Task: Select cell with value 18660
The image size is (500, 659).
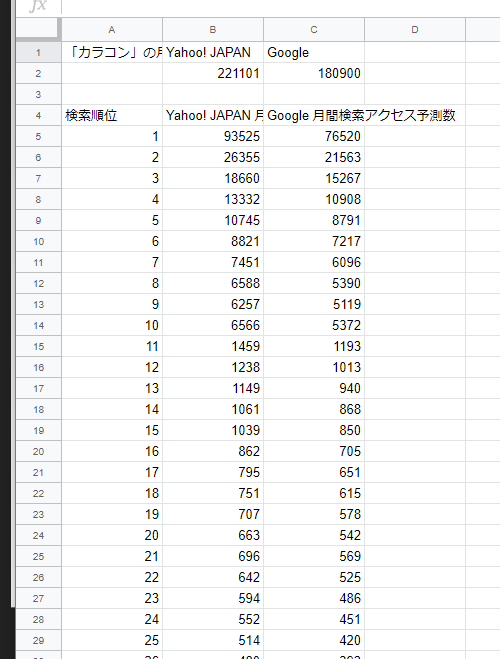Action: [x=213, y=179]
